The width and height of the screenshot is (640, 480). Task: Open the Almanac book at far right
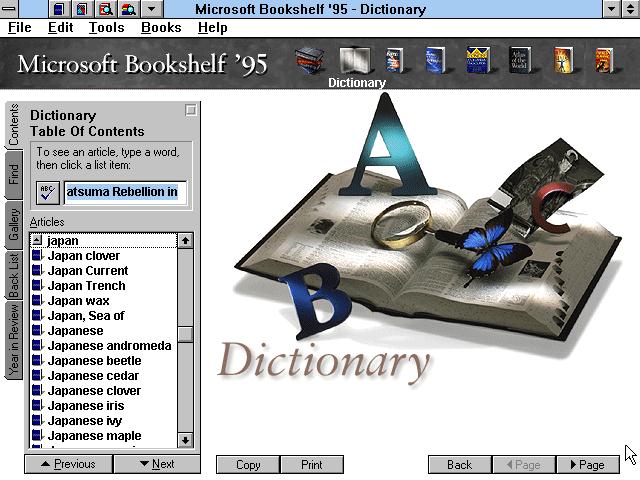pos(604,60)
